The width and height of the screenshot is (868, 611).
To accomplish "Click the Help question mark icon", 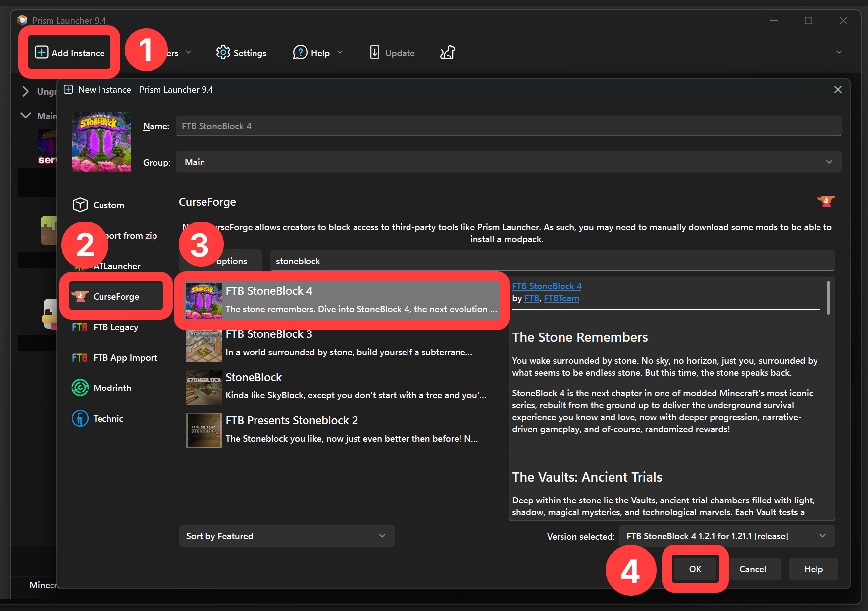I will coord(300,53).
